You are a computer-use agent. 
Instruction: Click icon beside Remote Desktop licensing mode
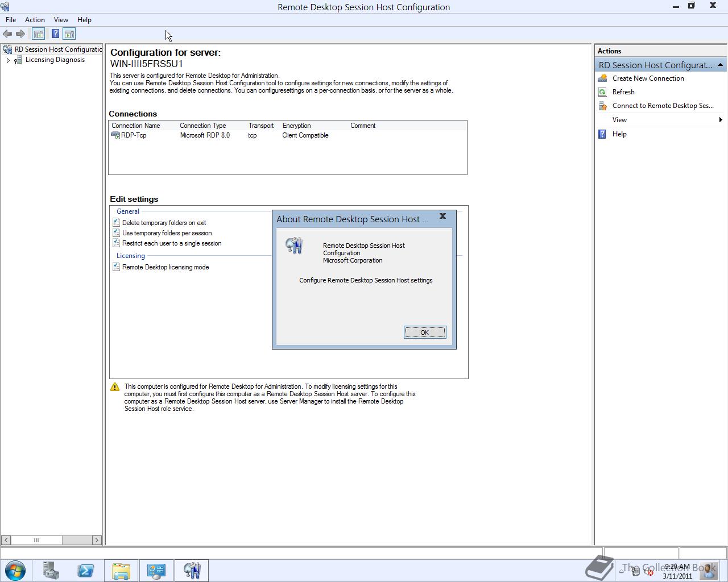click(116, 267)
